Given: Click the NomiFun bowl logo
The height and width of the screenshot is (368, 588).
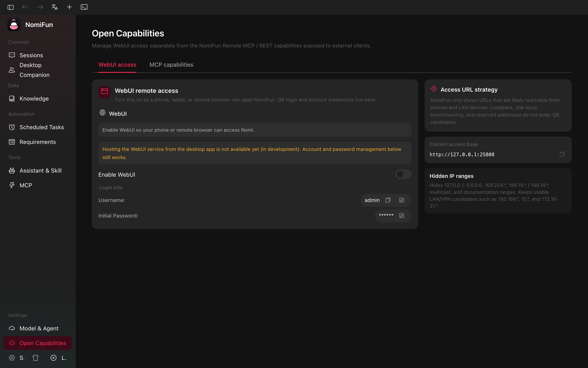Looking at the screenshot, I should 14,25.
